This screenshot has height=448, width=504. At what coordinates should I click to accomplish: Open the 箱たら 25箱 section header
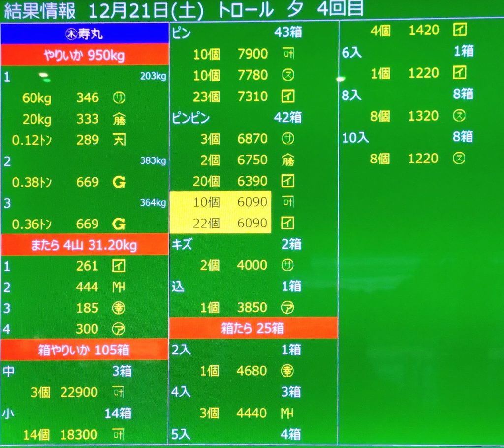click(x=253, y=328)
